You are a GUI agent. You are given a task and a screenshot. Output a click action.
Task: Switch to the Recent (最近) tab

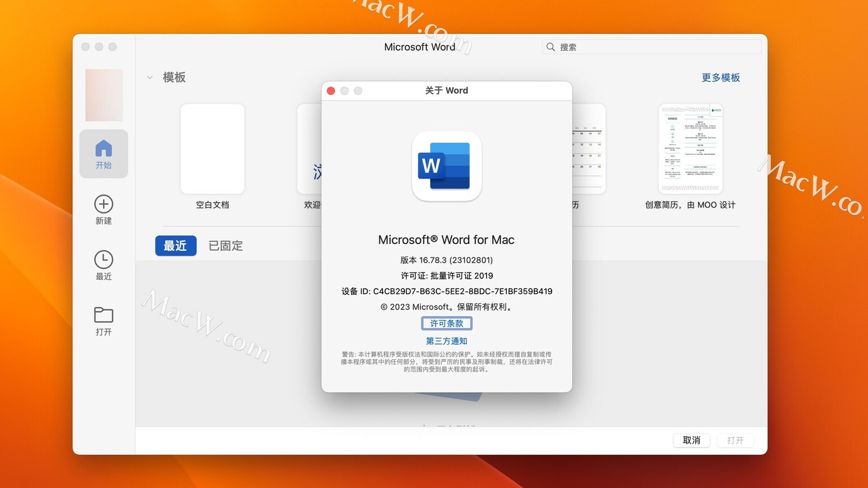pyautogui.click(x=176, y=246)
